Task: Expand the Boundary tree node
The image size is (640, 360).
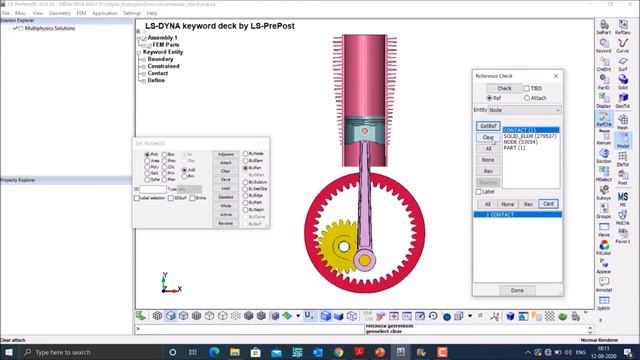Action: tap(143, 60)
